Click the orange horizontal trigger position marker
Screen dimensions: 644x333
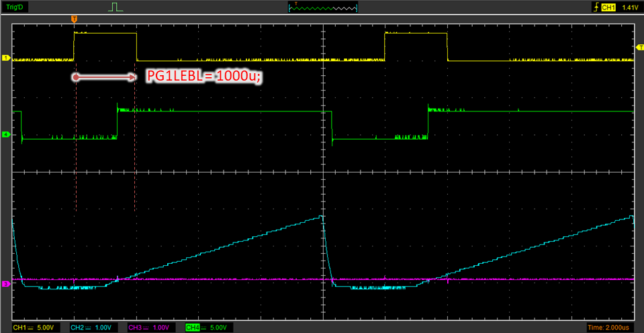click(74, 18)
